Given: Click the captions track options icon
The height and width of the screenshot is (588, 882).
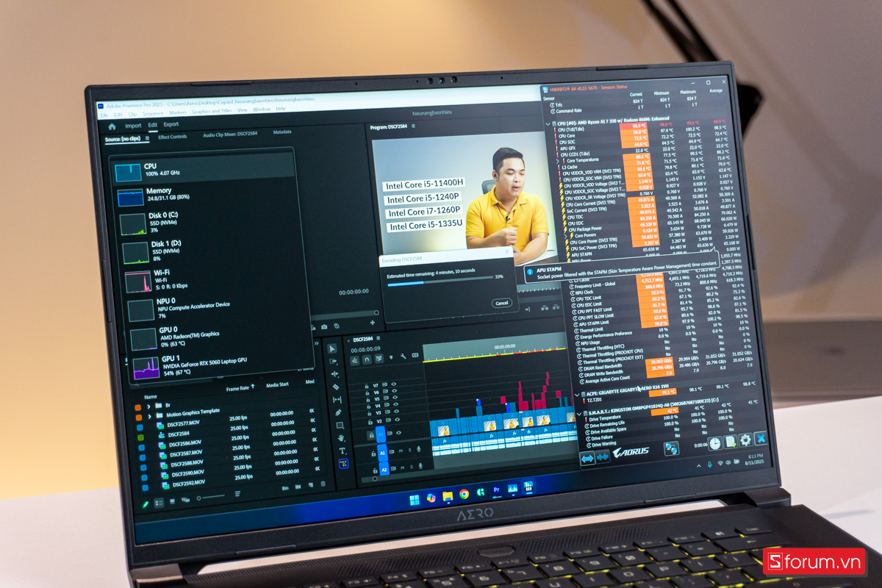Looking at the screenshot, I should click(x=415, y=356).
